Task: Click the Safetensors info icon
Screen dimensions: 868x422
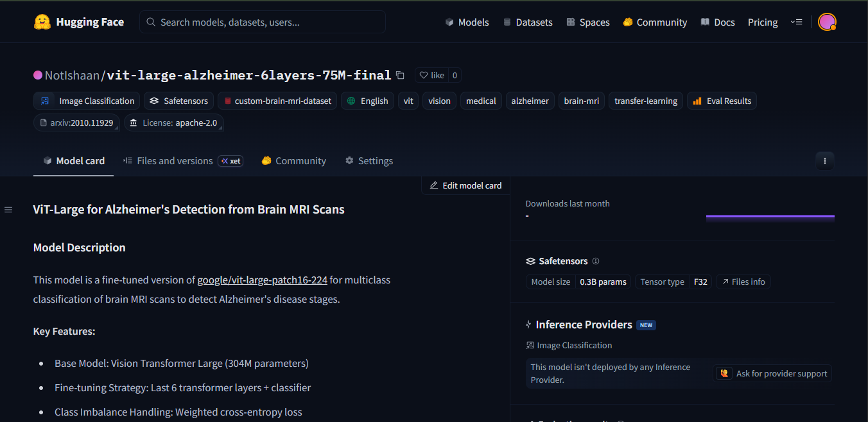Action: 596,262
